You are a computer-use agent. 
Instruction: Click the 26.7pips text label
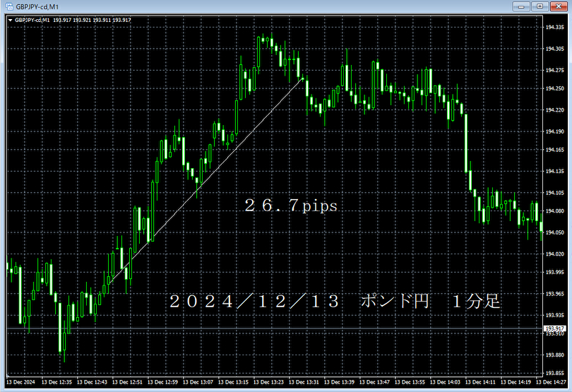pos(291,206)
